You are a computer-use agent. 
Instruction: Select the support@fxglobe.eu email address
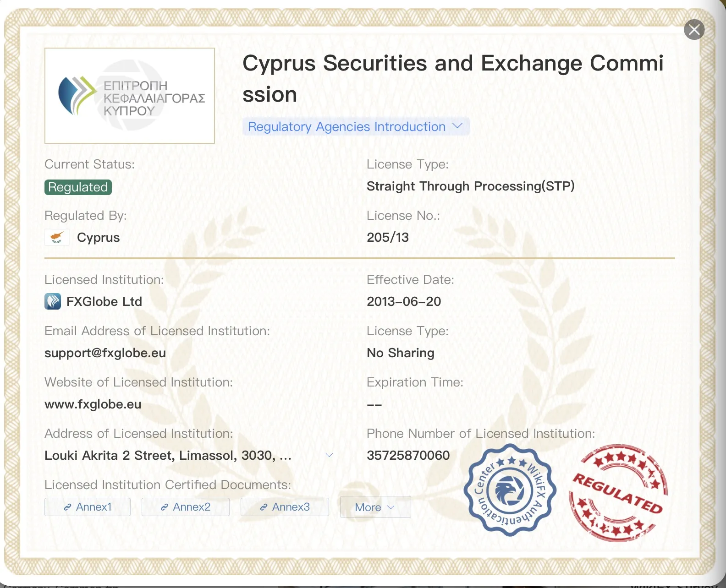coord(105,353)
